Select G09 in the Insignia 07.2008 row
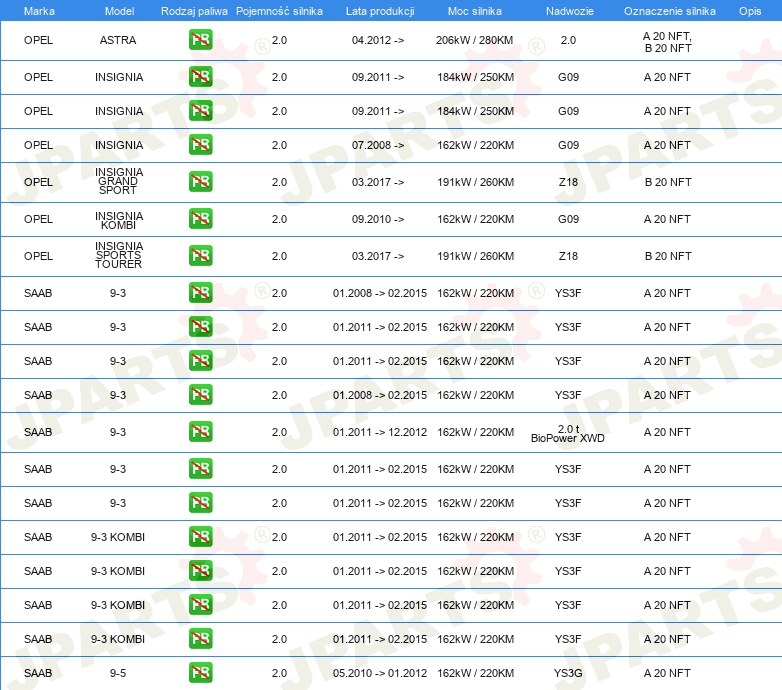 tap(569, 145)
